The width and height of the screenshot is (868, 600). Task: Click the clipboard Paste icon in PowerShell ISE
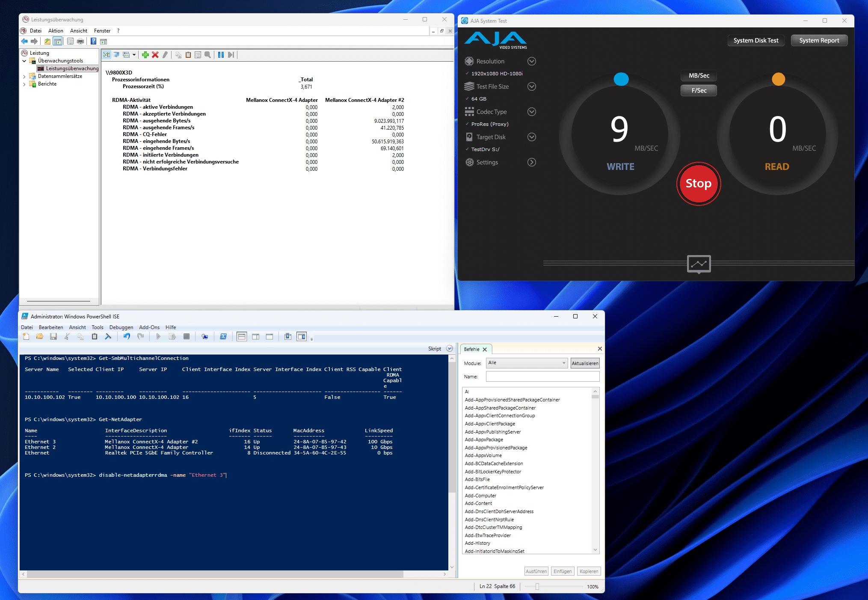tap(95, 337)
